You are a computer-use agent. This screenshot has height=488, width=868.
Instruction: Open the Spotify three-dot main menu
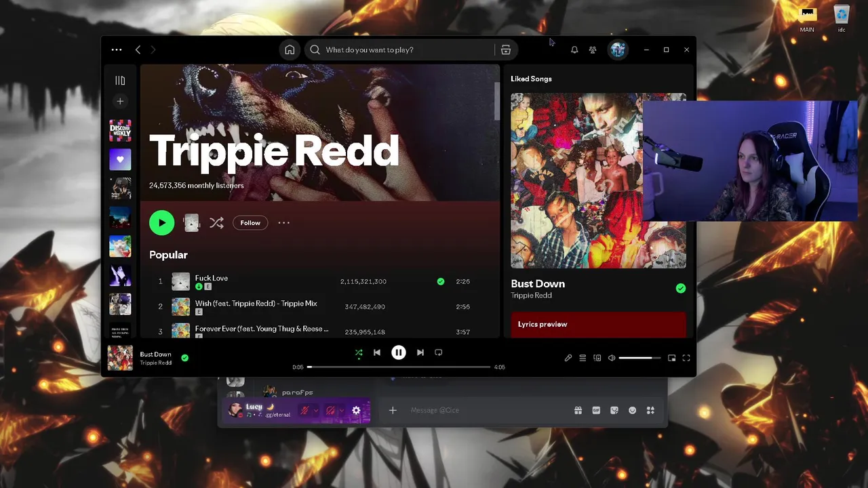(x=117, y=49)
